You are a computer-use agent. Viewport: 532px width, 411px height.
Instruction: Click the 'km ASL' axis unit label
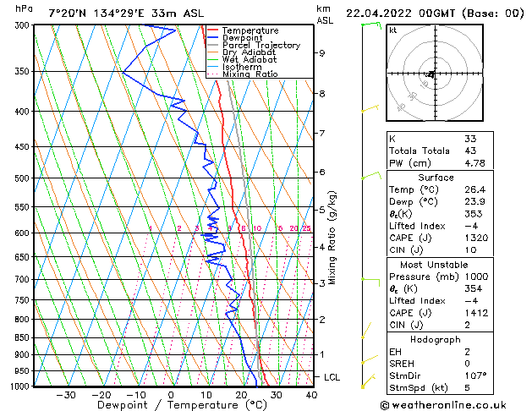point(325,15)
